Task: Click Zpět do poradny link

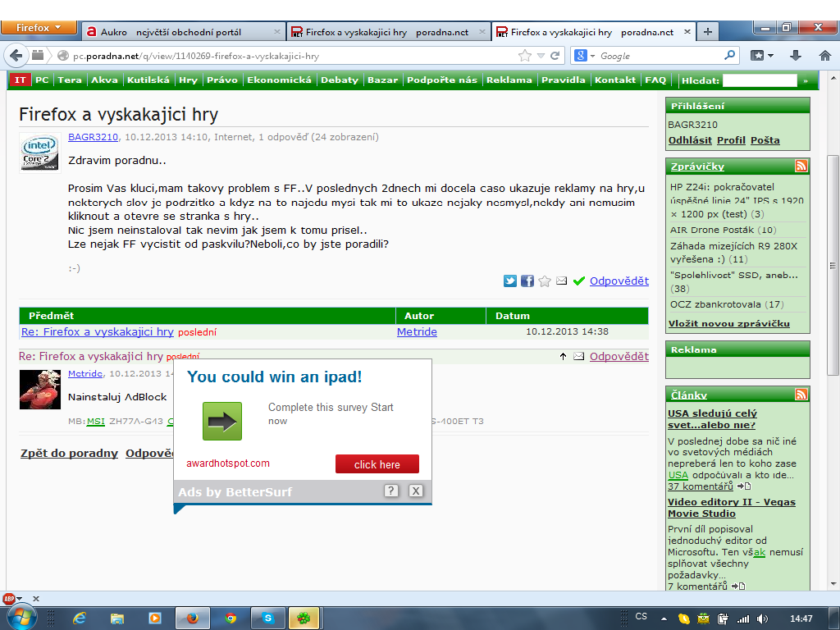Action: click(69, 453)
